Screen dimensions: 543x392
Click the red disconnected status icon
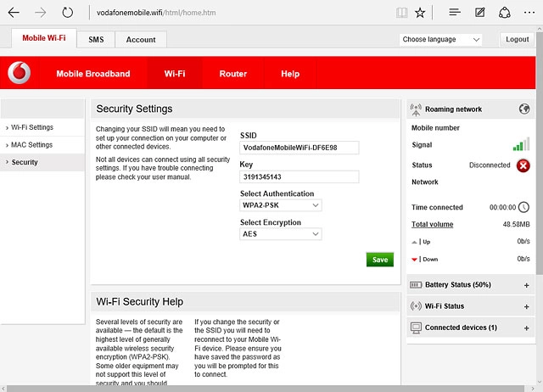click(523, 165)
